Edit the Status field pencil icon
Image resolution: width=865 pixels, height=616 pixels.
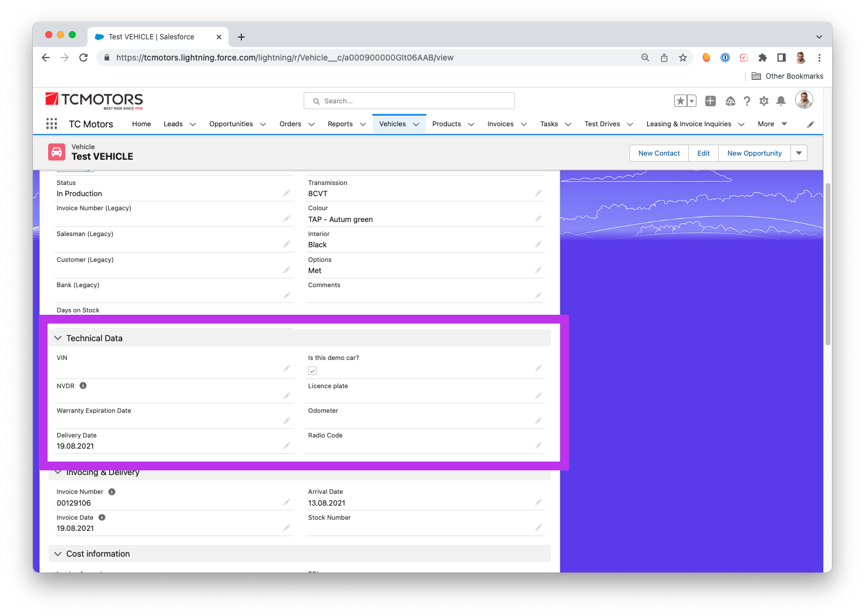pos(287,193)
